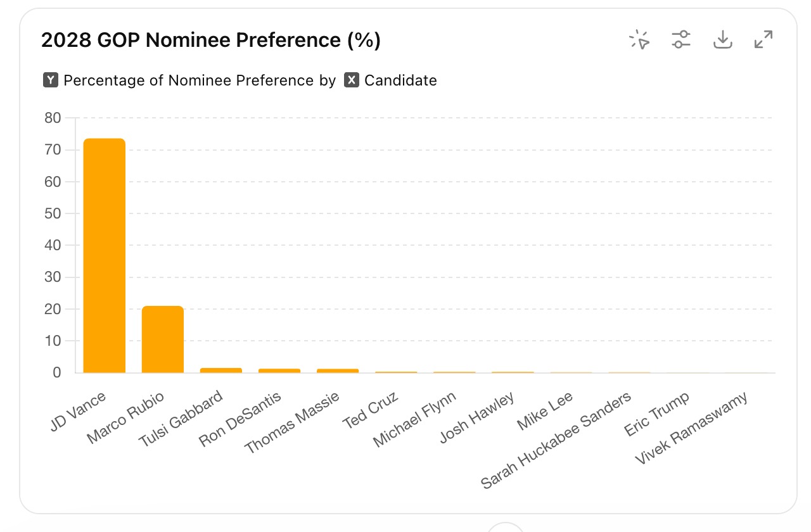Image resolution: width=811 pixels, height=532 pixels.
Task: Click the chart title text
Action: click(210, 41)
